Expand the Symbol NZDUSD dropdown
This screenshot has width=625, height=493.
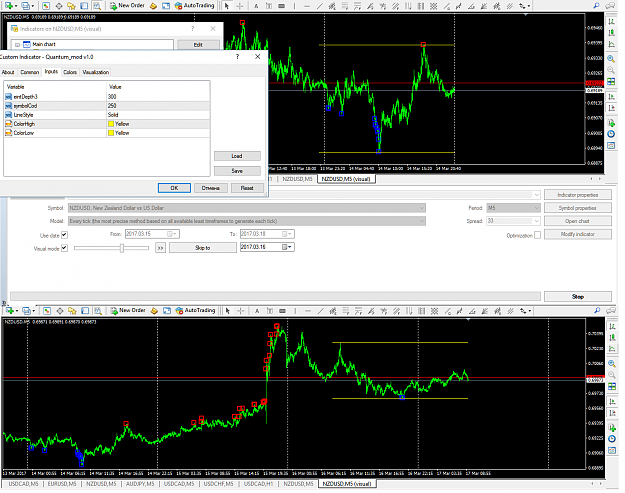[422, 208]
